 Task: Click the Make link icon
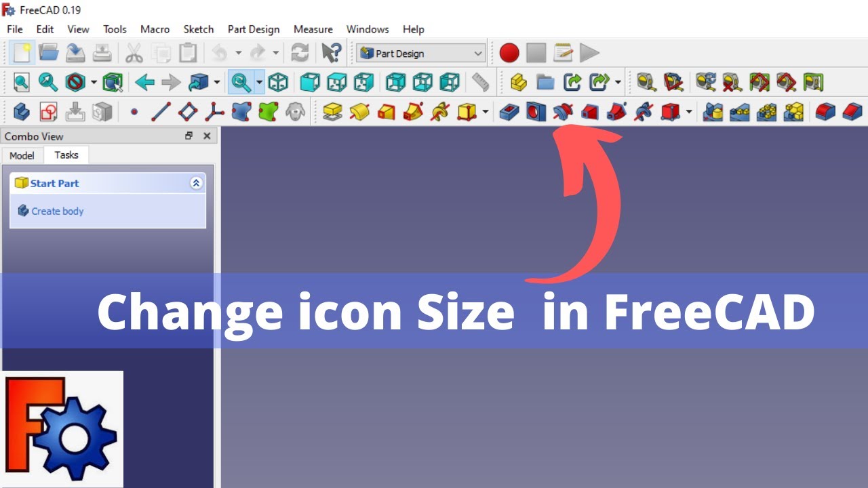573,83
